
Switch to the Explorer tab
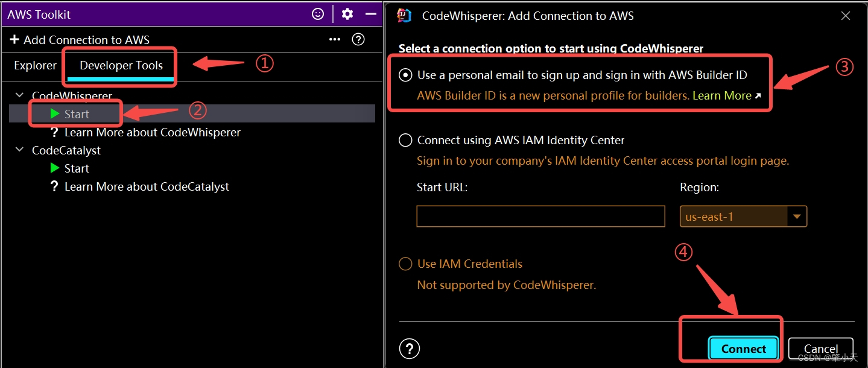pyautogui.click(x=35, y=66)
